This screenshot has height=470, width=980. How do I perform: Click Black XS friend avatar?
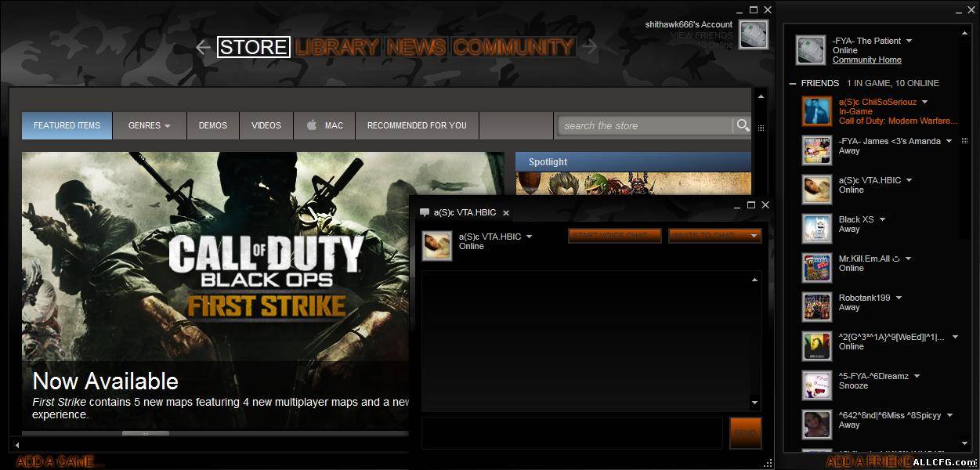tap(817, 229)
